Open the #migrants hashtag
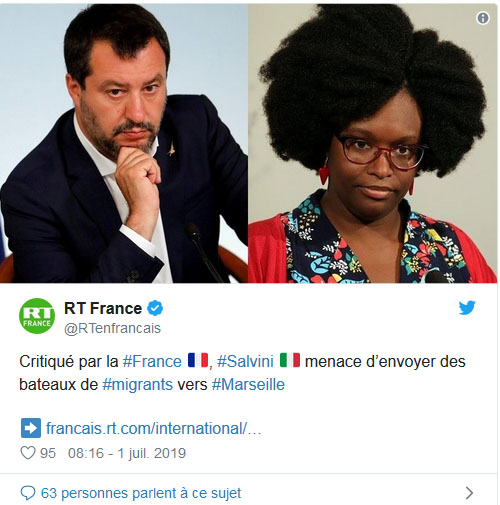This screenshot has width=500, height=505. point(137,385)
